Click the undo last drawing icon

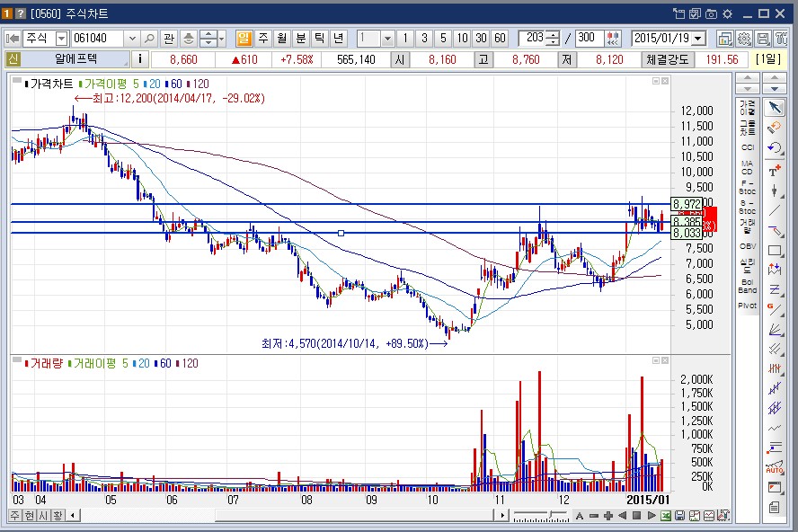point(775,148)
